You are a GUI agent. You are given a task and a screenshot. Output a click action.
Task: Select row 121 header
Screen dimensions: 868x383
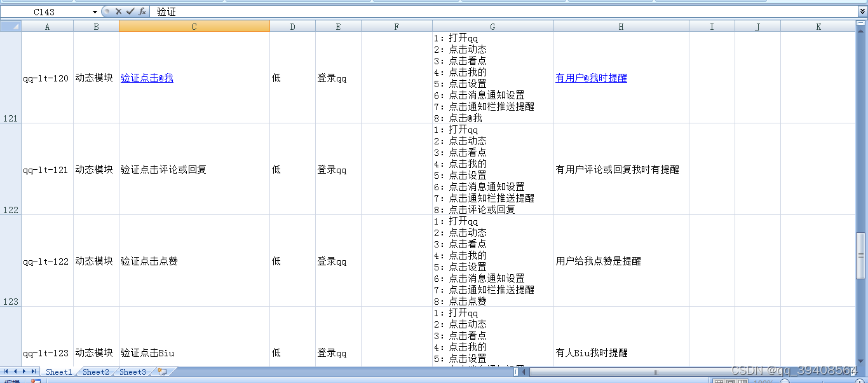click(11, 78)
